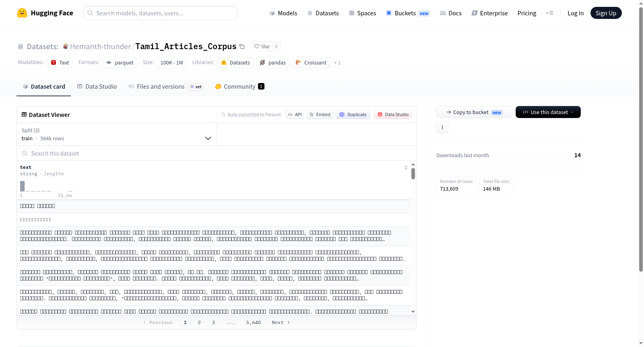This screenshot has width=644, height=347.
Task: Select the 100K - 1M size tag
Action: tap(171, 62)
